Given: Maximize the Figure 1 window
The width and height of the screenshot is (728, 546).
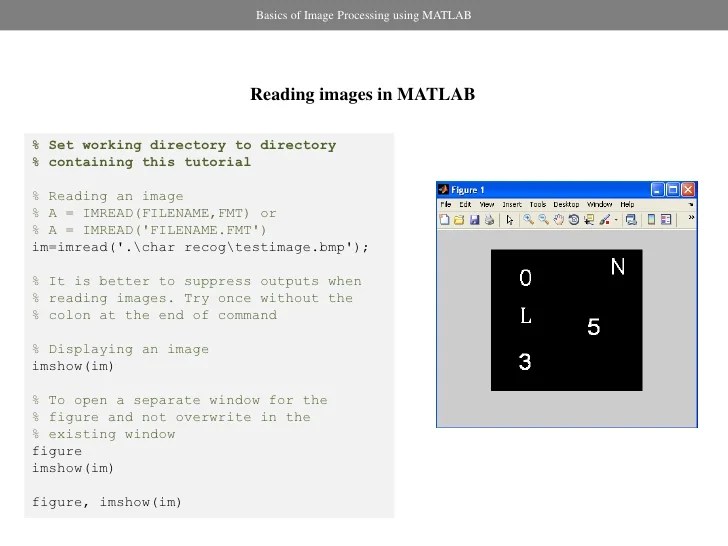Looking at the screenshot, I should click(673, 190).
